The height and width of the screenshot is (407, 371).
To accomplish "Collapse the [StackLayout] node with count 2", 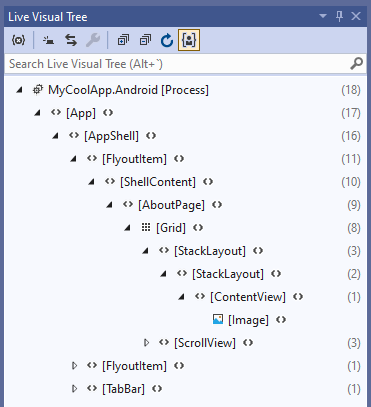I will click(164, 274).
